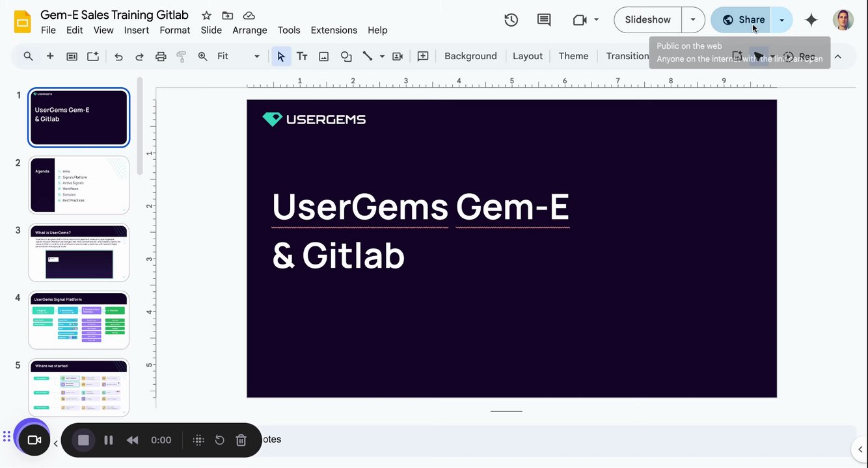Screen dimensions: 868x468
Task: Click the search menus magnifier icon
Action: [x=28, y=57]
